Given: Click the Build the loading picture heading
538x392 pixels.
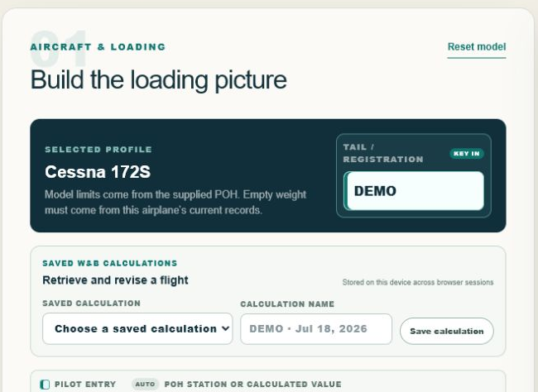Looking at the screenshot, I should 159,79.
